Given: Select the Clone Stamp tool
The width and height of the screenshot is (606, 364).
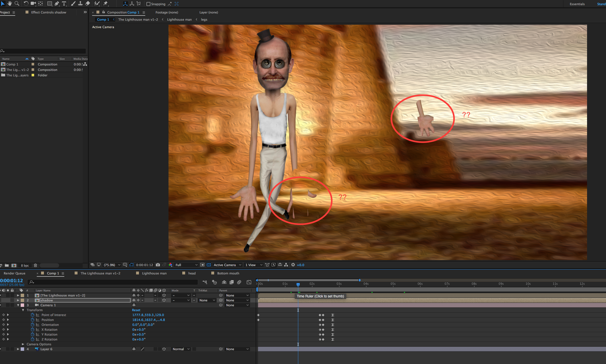Looking at the screenshot, I should pyautogui.click(x=80, y=3).
